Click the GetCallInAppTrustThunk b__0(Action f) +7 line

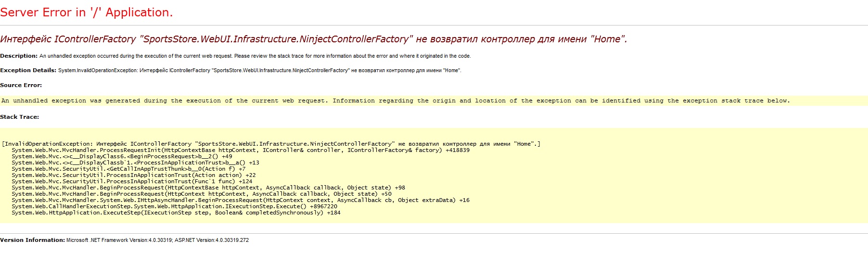[x=128, y=169]
